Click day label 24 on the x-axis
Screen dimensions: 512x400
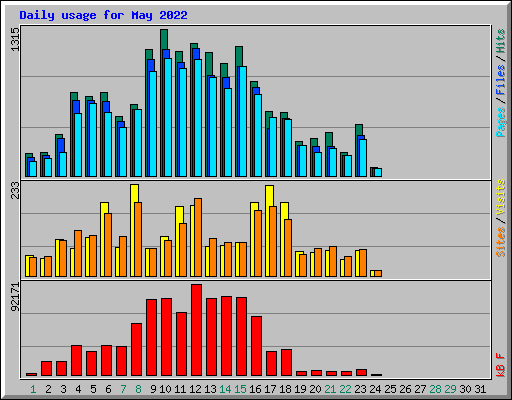[376, 389]
